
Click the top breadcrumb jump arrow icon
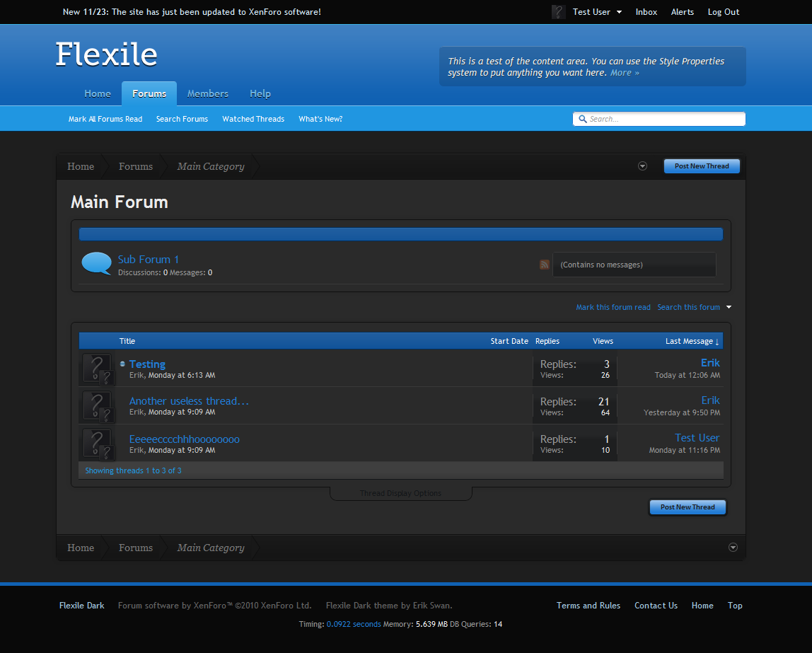642,166
